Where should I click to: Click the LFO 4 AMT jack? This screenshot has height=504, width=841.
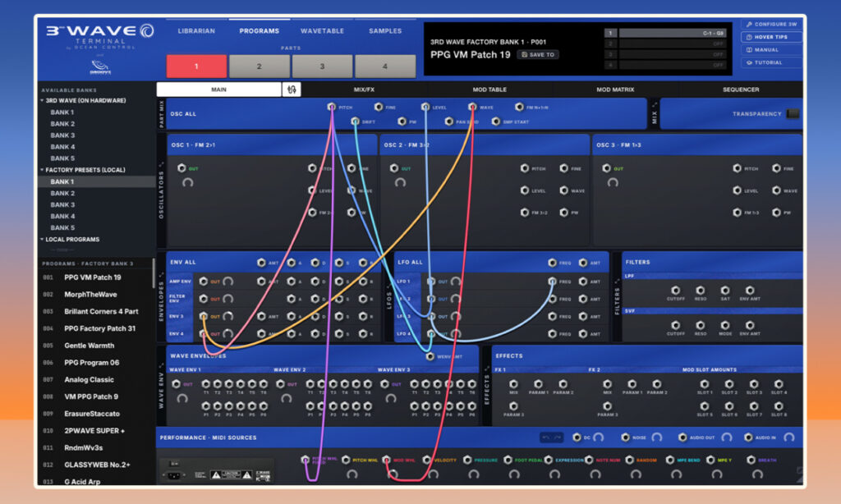tap(583, 333)
